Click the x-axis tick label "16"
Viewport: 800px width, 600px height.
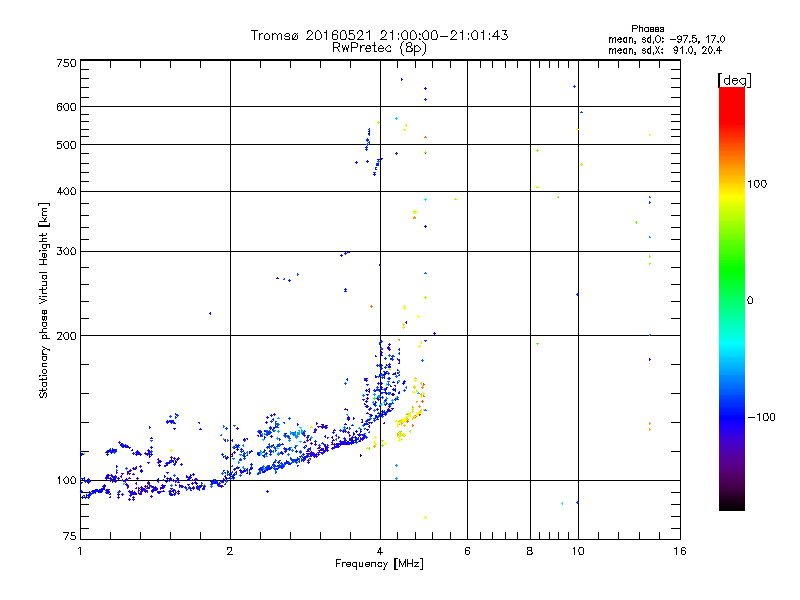point(680,551)
